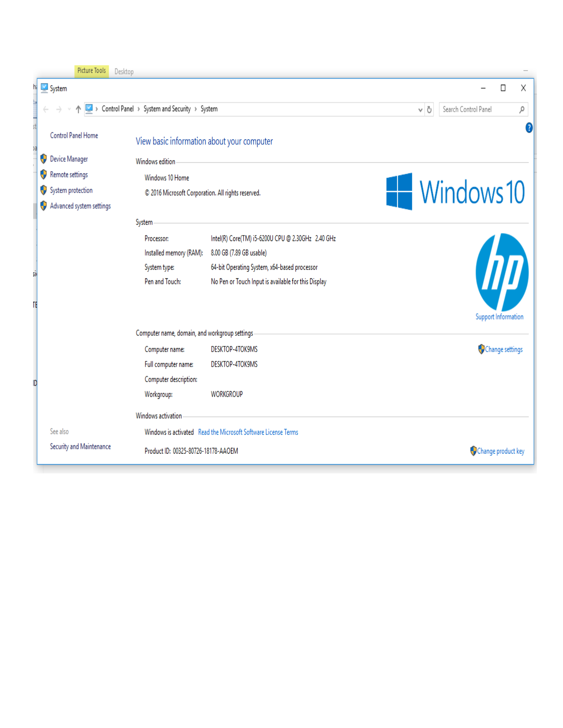Click the System protection shield icon
Screen dimensions: 563x728
click(43, 190)
